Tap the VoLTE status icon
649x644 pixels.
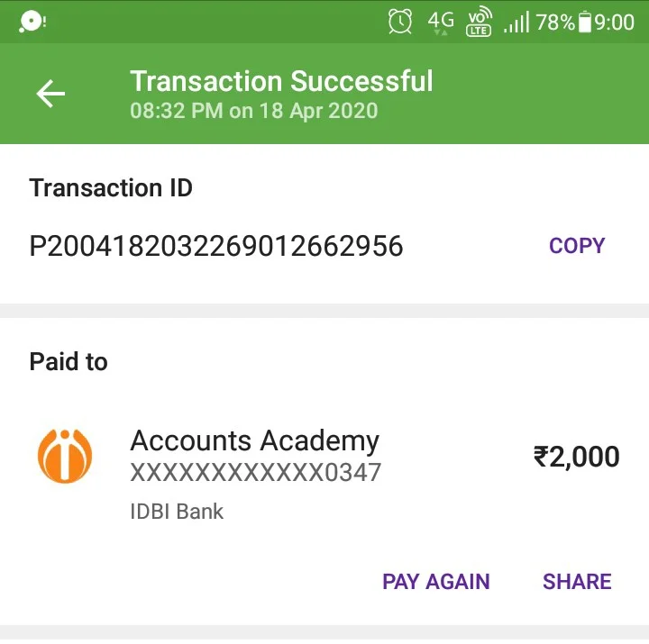click(x=479, y=22)
